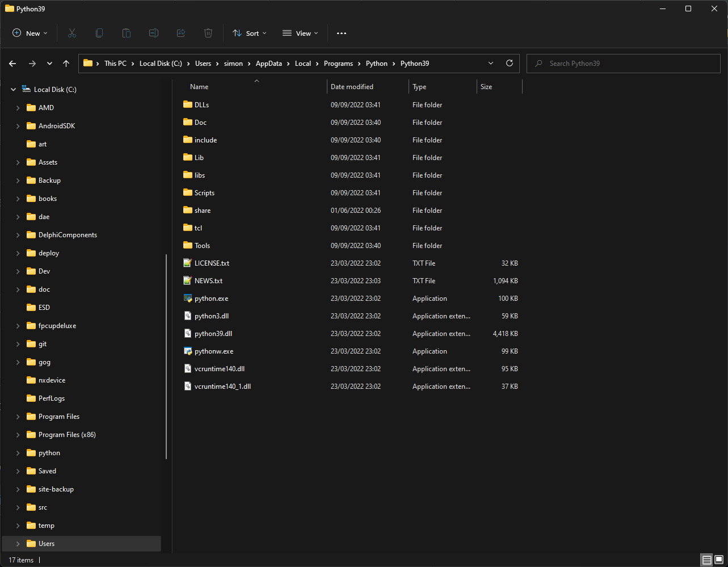Expand the gog folder tree node
Screen dimensions: 728x567
[18, 362]
